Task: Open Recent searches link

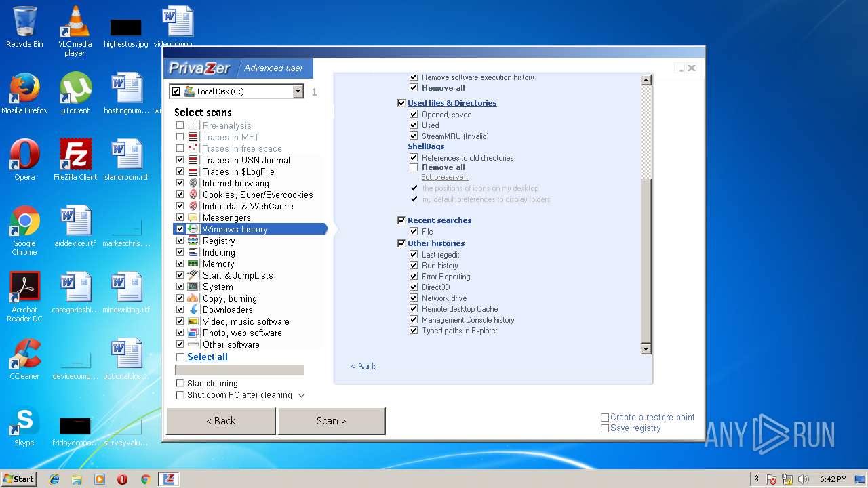Action: pos(439,220)
